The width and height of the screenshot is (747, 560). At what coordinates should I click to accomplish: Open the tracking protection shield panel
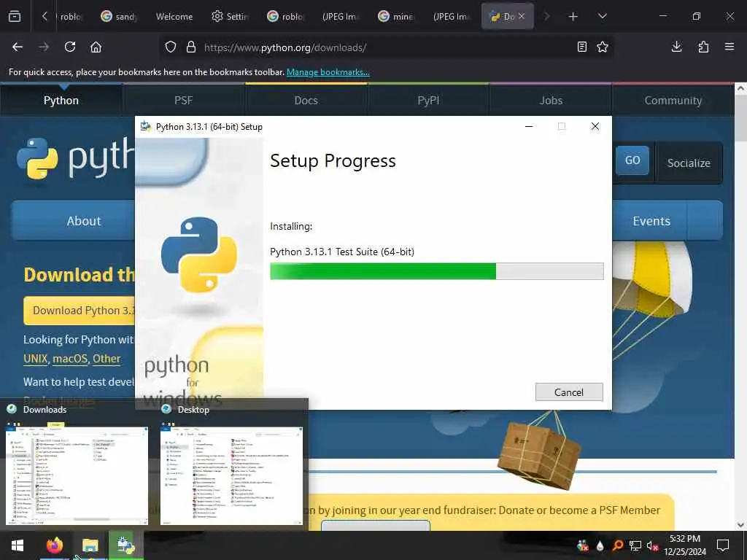pyautogui.click(x=171, y=47)
